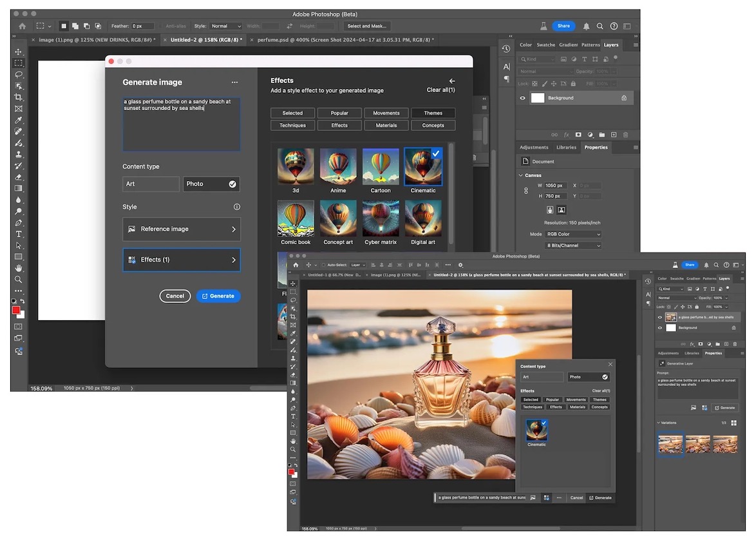Open the 8 Bits/Channel dropdown
756x540 pixels.
point(573,245)
